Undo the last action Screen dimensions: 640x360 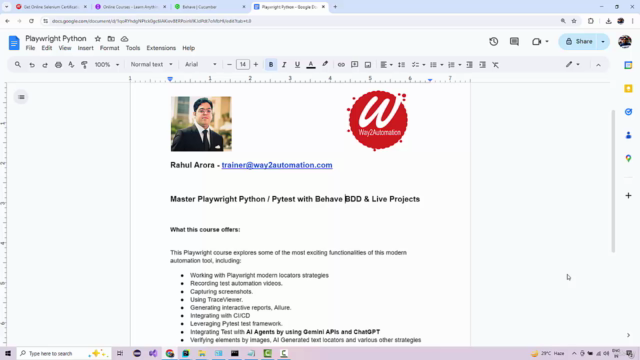[31, 64]
